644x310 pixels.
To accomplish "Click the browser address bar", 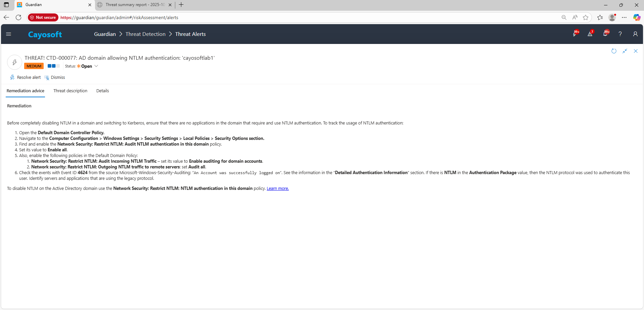I will coord(302,17).
